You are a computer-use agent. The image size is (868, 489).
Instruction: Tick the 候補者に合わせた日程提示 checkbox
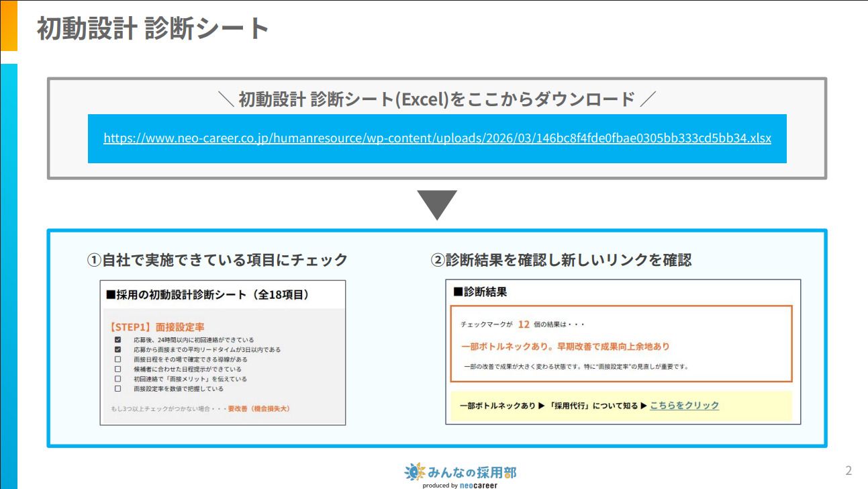(x=117, y=369)
